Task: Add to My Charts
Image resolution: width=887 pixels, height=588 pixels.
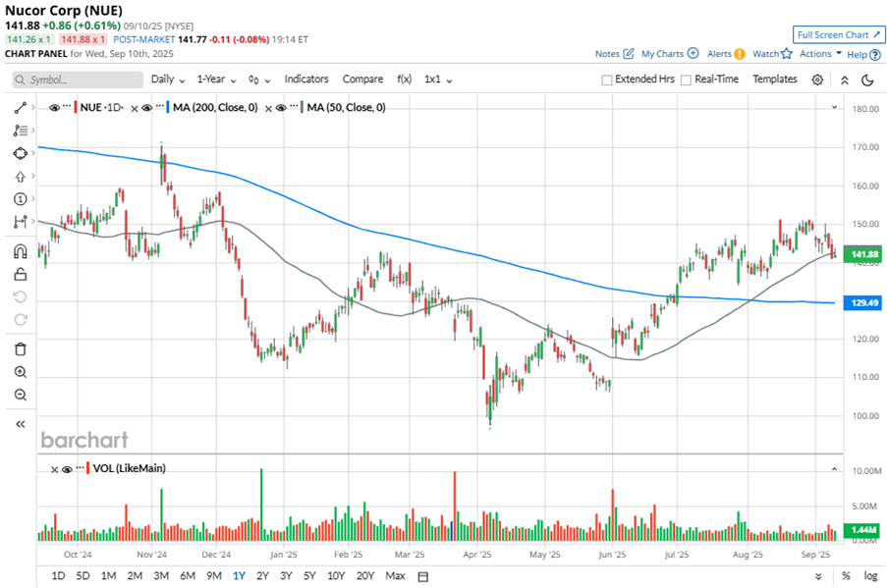Action: (x=670, y=54)
